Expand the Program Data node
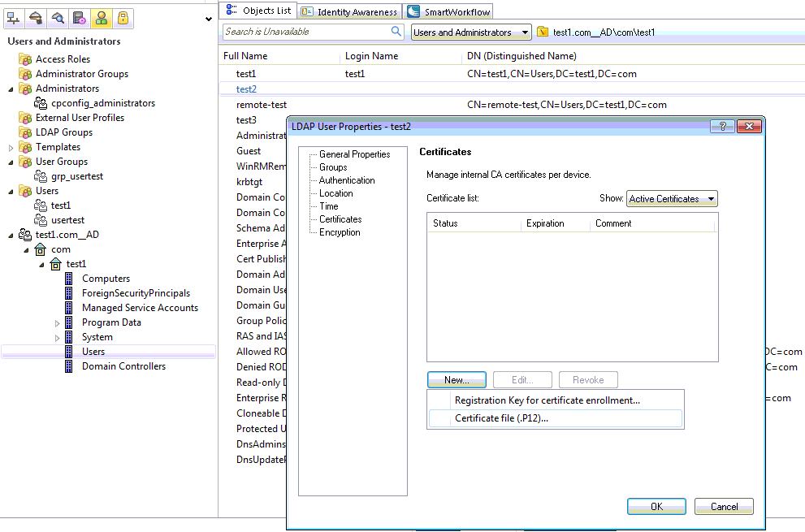The image size is (805, 532). (57, 323)
